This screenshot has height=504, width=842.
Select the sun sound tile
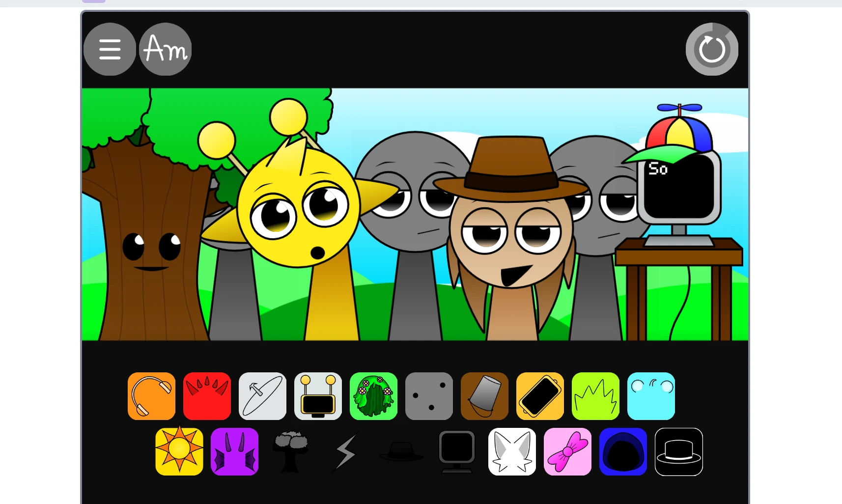(x=179, y=452)
